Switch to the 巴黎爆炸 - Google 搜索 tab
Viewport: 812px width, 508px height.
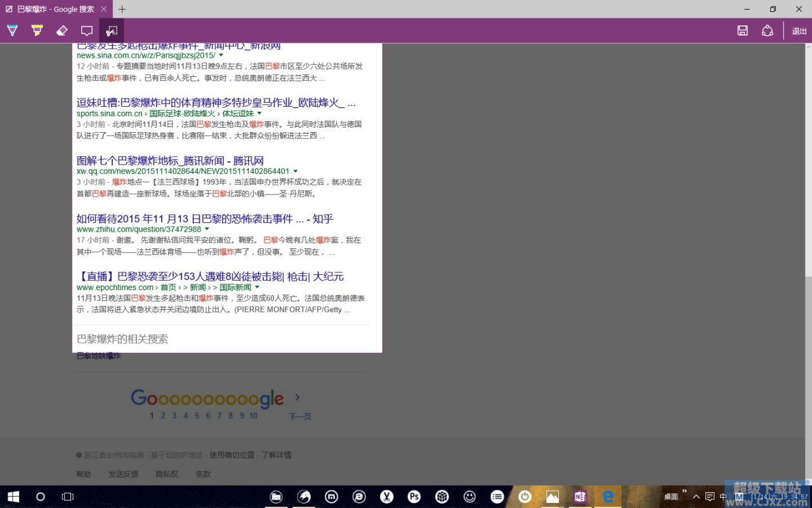[x=54, y=9]
